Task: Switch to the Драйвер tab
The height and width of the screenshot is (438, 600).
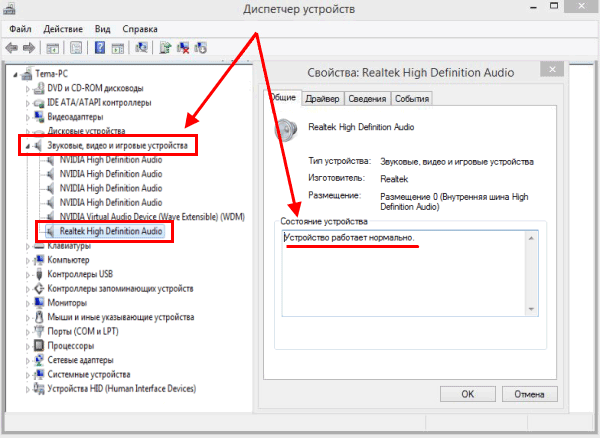Action: click(325, 99)
